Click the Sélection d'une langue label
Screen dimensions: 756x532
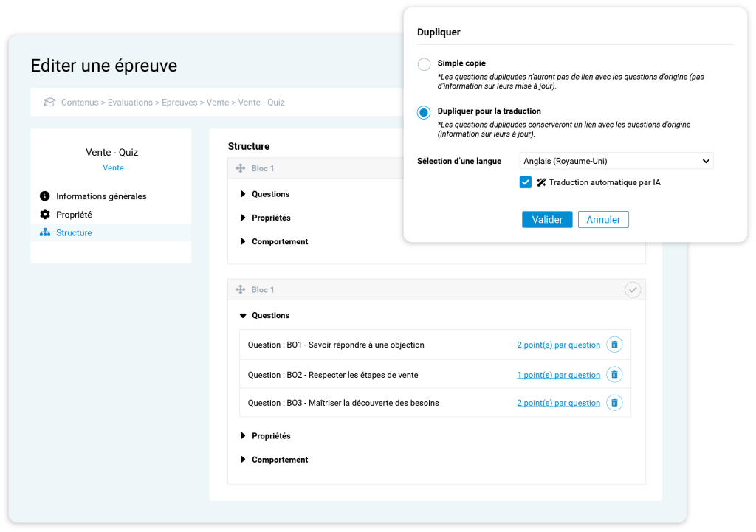459,161
